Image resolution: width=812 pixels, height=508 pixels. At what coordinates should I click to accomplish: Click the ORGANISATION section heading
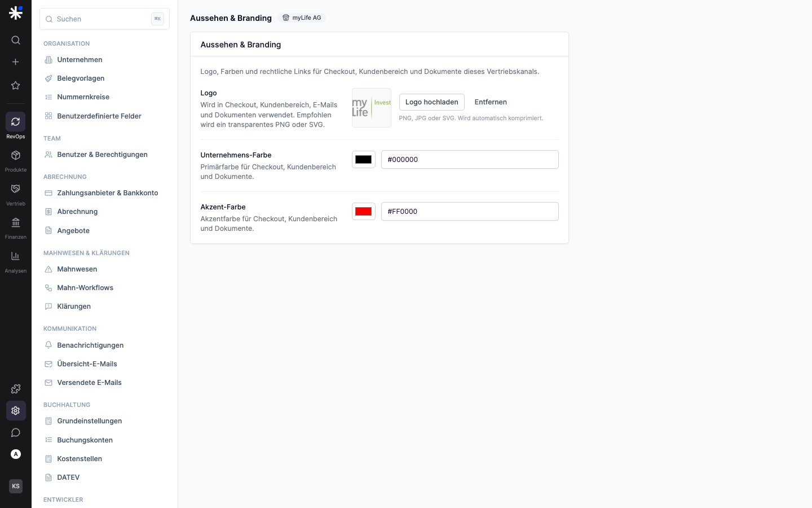[x=67, y=44]
